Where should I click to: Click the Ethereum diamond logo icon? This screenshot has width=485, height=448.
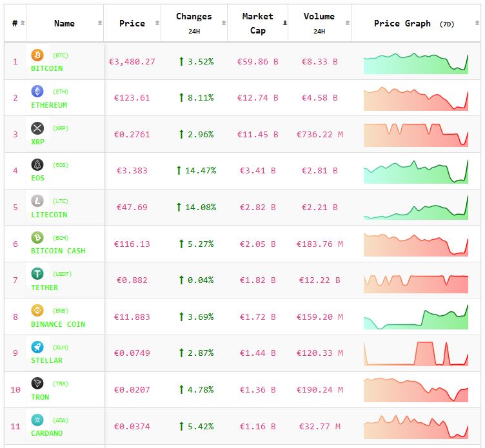pyautogui.click(x=37, y=92)
